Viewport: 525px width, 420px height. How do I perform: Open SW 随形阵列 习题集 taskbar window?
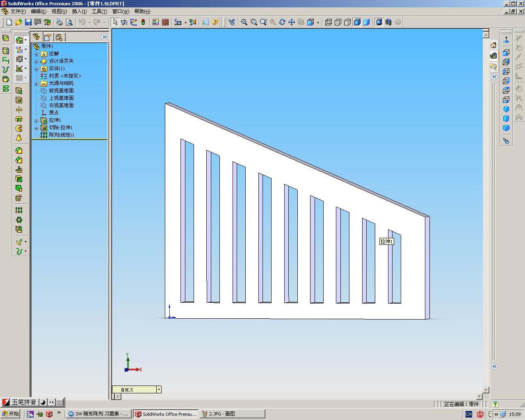point(99,414)
